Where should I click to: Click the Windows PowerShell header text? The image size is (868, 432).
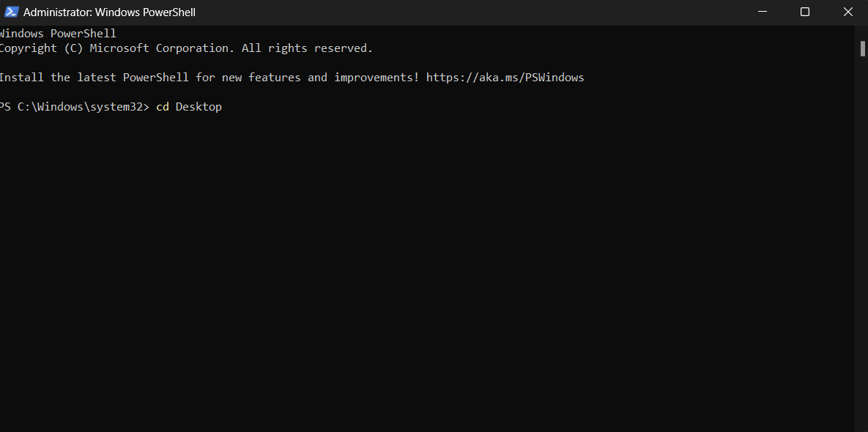coord(58,33)
